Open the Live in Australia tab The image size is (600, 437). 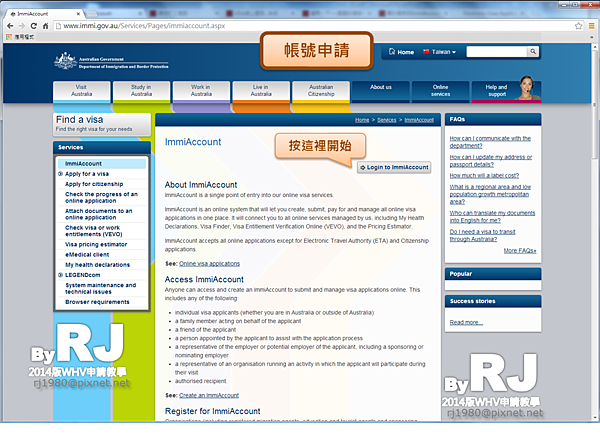click(x=261, y=91)
